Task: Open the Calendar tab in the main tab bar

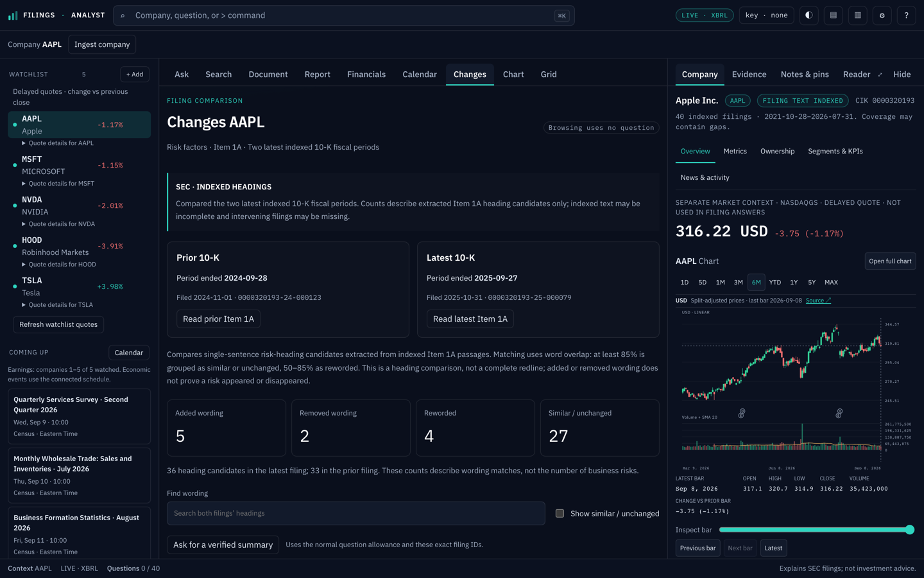Action: (420, 74)
